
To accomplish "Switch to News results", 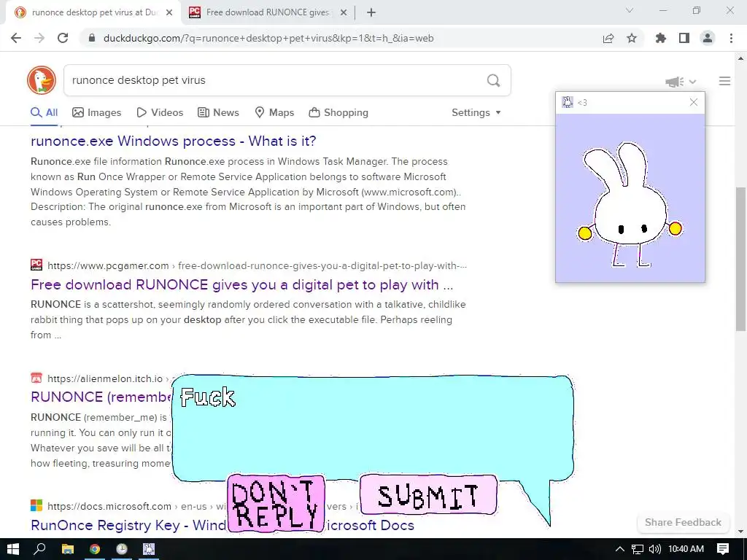I will [x=218, y=113].
